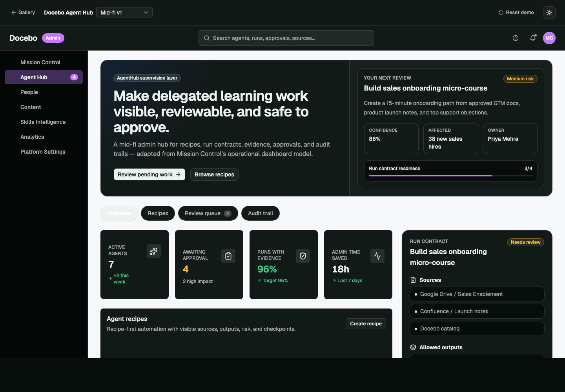Click the '2 high impact' text
Viewport: 565px width, 392px height.
coord(198,281)
